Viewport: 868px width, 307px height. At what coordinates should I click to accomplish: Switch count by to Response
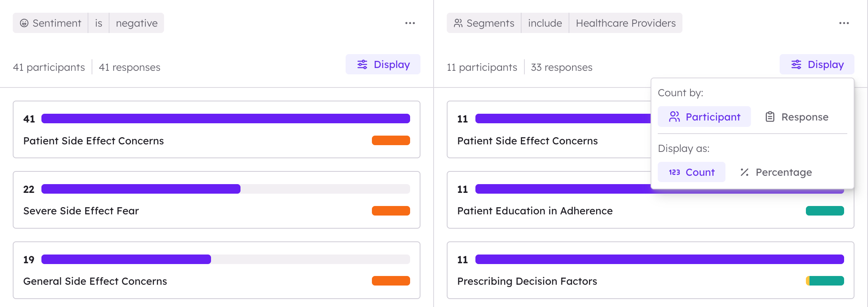coord(797,117)
